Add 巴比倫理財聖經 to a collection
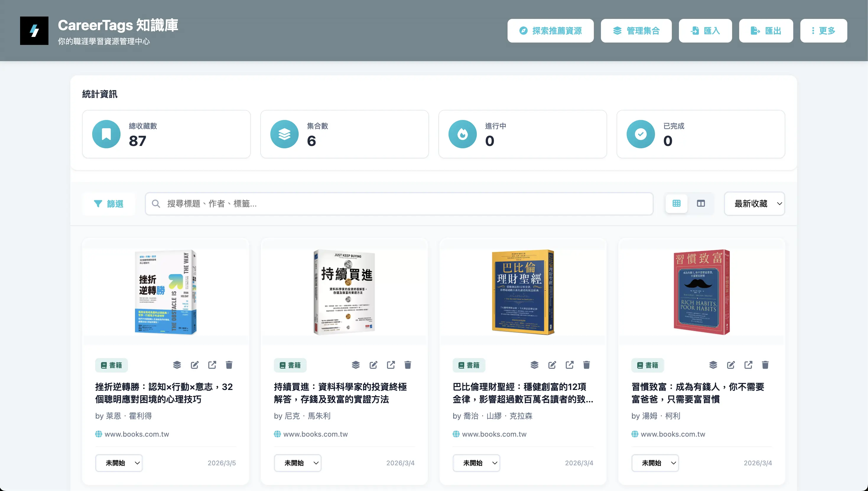The height and width of the screenshot is (491, 868). pyautogui.click(x=534, y=365)
